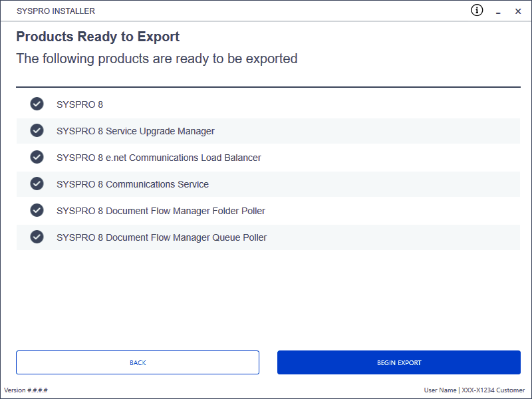
Task: Select e.net Communications Load Balancer entry
Action: click(268, 158)
